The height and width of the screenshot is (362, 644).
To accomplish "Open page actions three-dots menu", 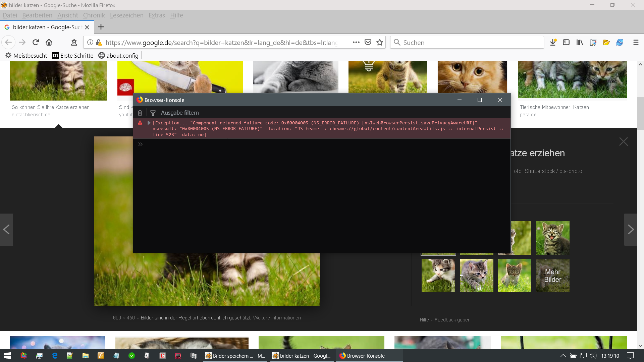I will [356, 43].
